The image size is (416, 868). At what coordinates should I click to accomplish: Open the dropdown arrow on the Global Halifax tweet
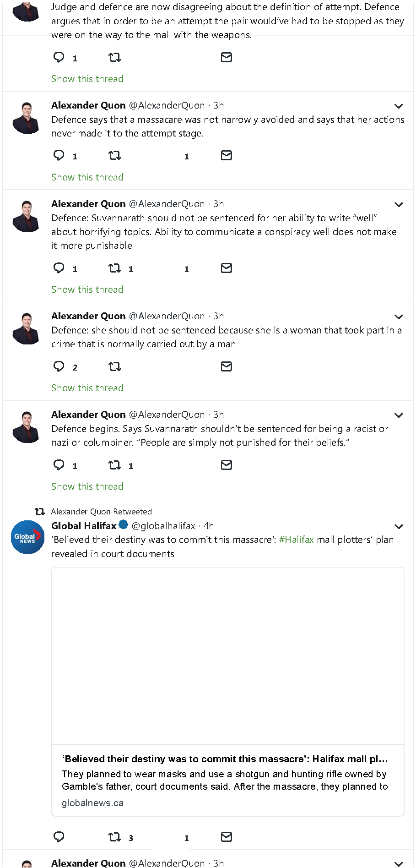click(x=399, y=527)
